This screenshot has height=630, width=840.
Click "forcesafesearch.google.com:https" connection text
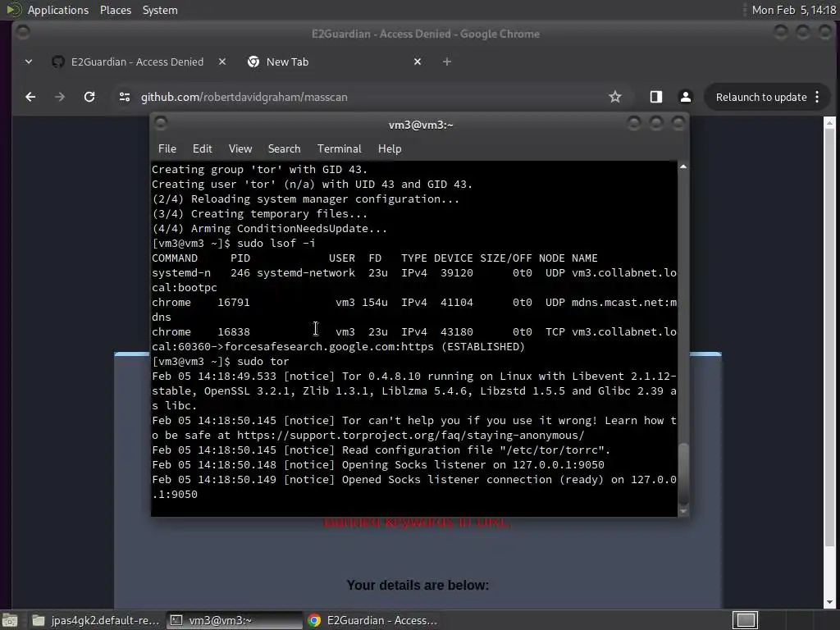point(329,347)
